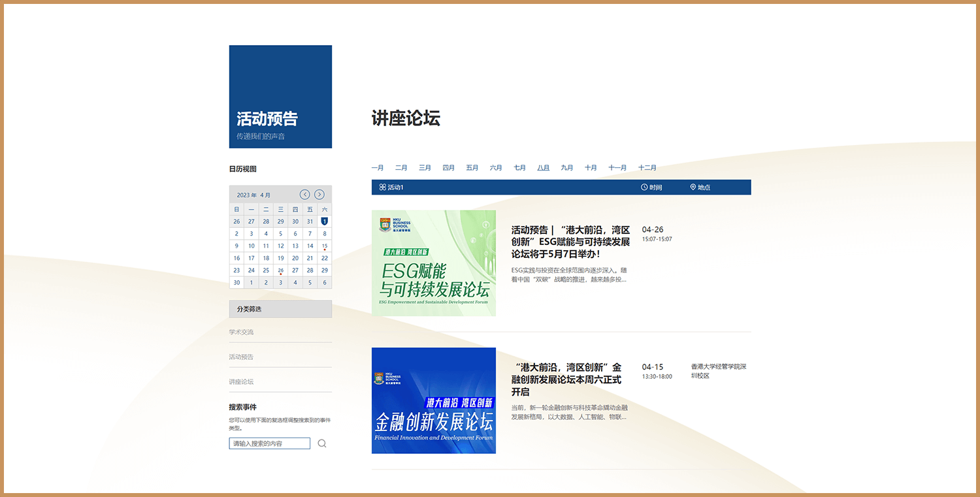The width and height of the screenshot is (980, 497).
Task: Select the highlighted date 1 in calendar
Action: pos(325,221)
